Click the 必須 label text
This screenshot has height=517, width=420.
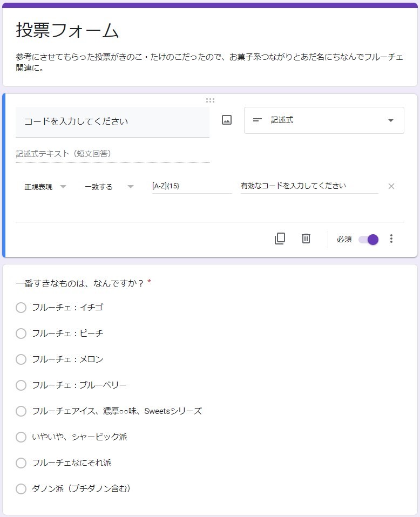(x=344, y=239)
